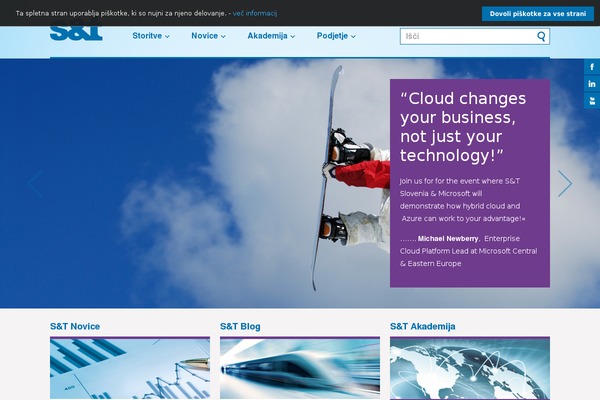Focus the Išči search field

475,36
